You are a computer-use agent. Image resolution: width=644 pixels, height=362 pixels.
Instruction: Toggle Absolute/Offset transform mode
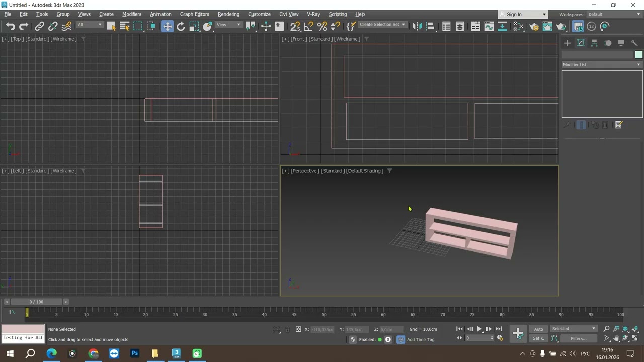pos(298,329)
